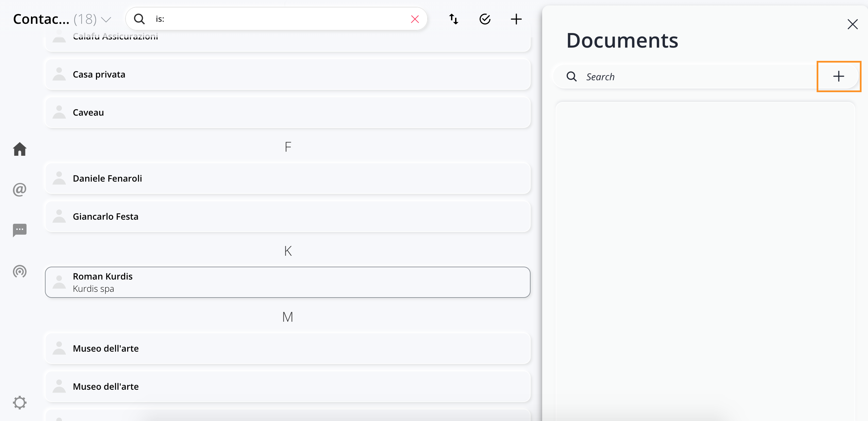Click the Documents search magnifier icon
This screenshot has height=421, width=868.
coord(572,77)
